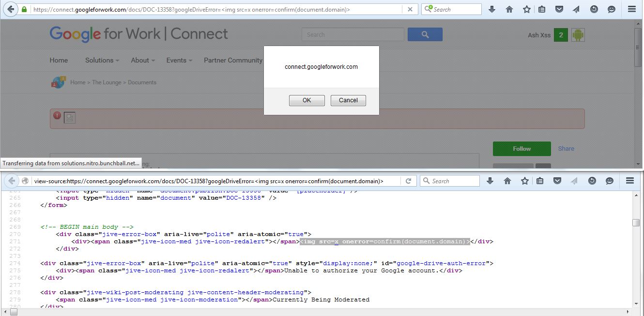Show bookmarks list in top browser toolbar
The height and width of the screenshot is (316, 644).
542,9
